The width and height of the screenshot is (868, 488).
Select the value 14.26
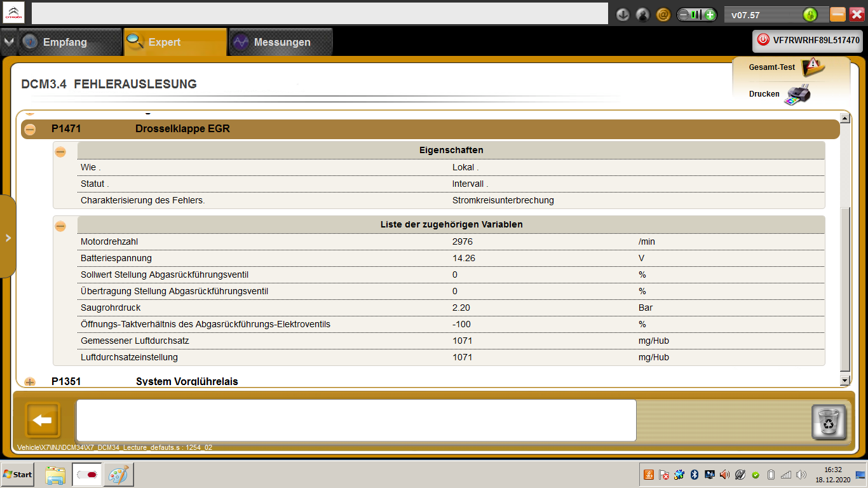tap(464, 258)
